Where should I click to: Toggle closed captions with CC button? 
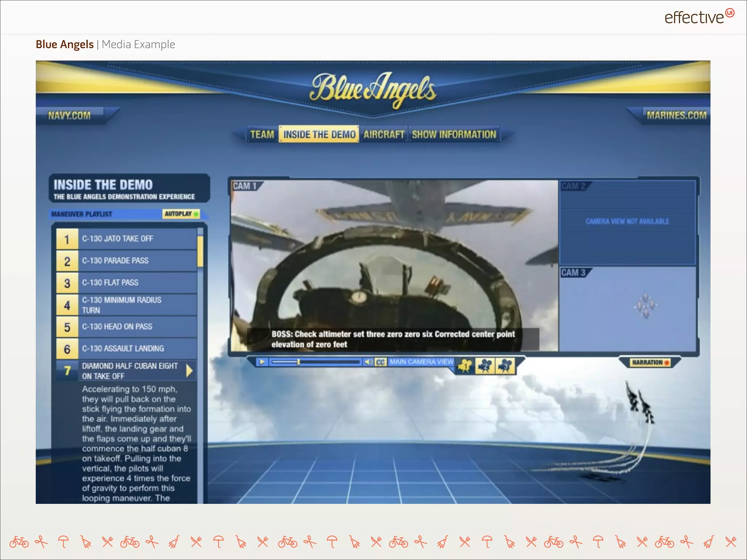pyautogui.click(x=380, y=362)
